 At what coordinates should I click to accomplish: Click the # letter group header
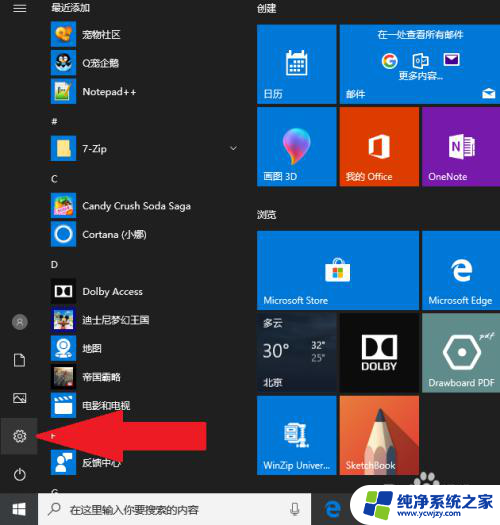point(54,121)
